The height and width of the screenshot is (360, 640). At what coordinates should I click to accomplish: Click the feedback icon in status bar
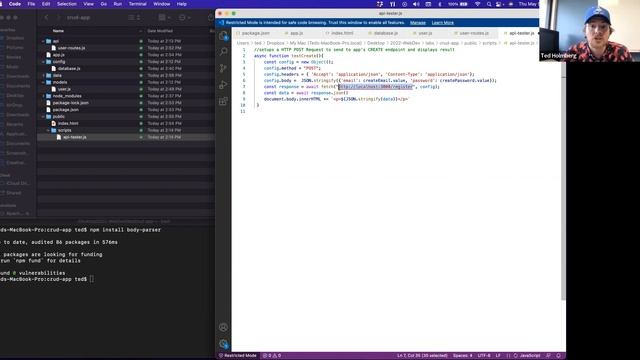point(549,356)
